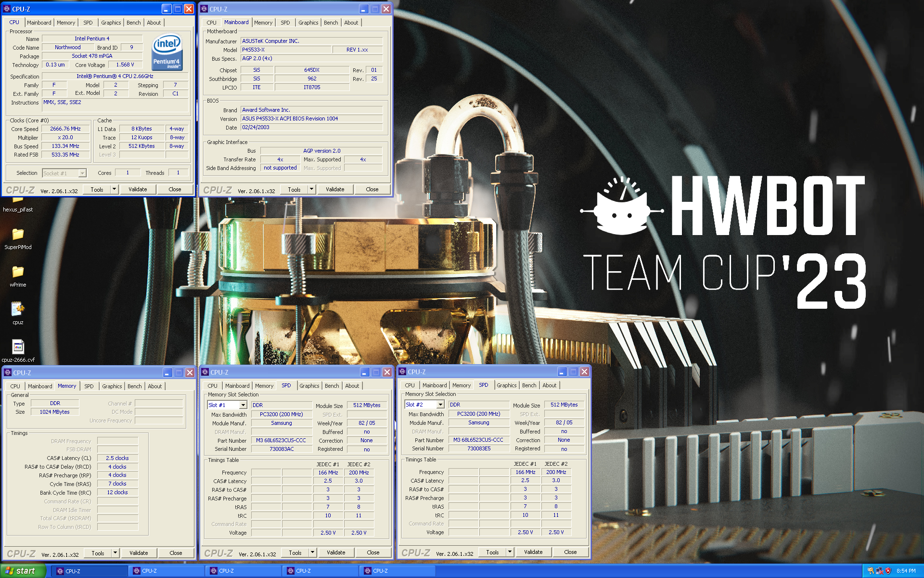
Task: Click the Tools button in the Memory window
Action: pos(98,553)
